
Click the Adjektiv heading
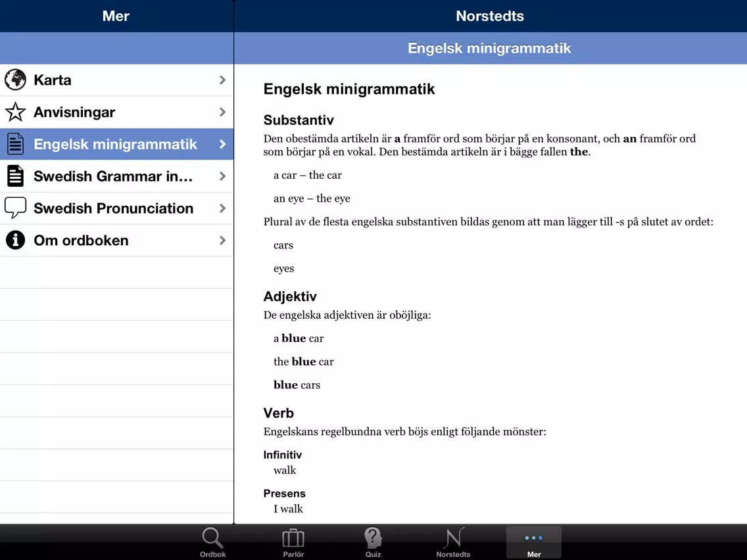click(290, 296)
